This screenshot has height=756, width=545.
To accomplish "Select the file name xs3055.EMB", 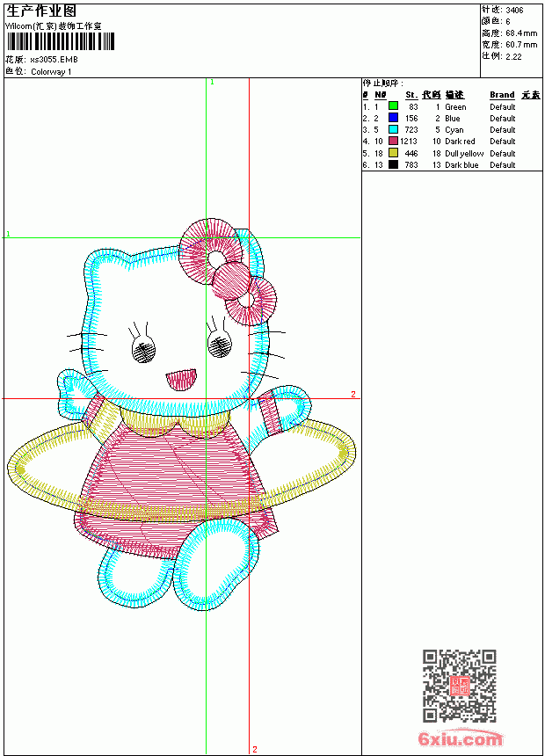I will (x=54, y=60).
